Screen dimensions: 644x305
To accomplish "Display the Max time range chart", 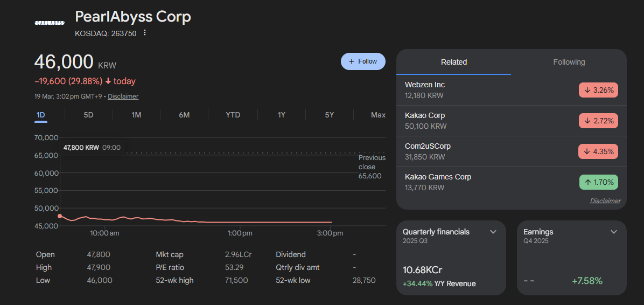I will 378,115.
